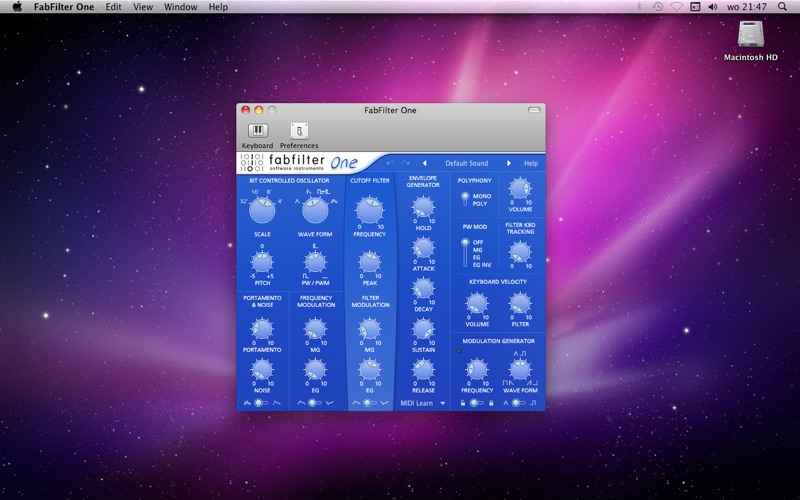Toggle the Modulation Generator waveform shape switch
This screenshot has width=800, height=500.
point(518,403)
